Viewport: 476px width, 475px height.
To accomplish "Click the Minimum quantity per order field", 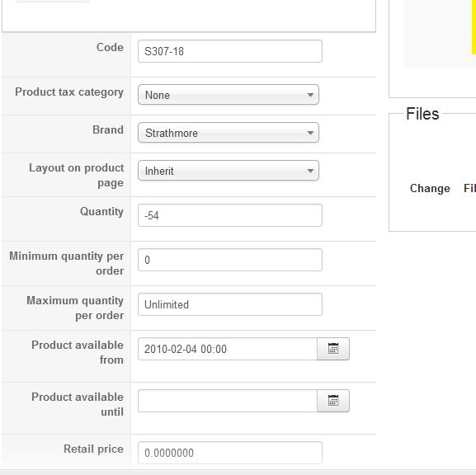I will [230, 260].
